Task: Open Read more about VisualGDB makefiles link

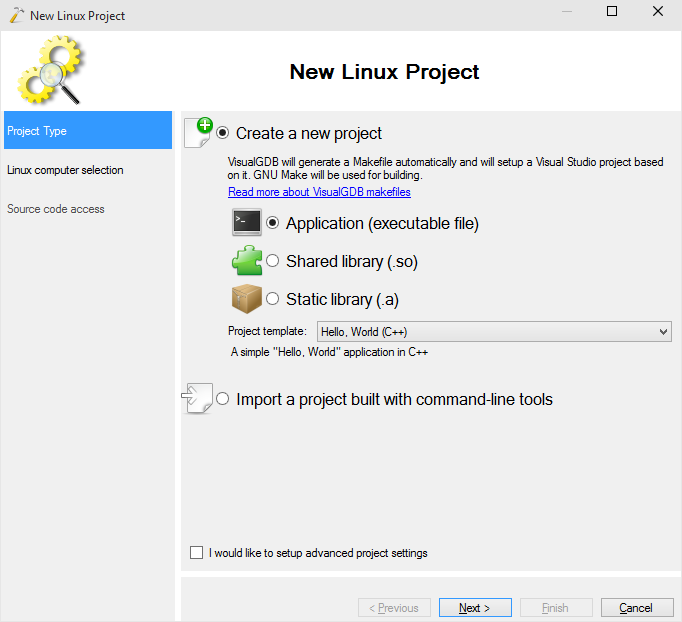Action: 319,192
